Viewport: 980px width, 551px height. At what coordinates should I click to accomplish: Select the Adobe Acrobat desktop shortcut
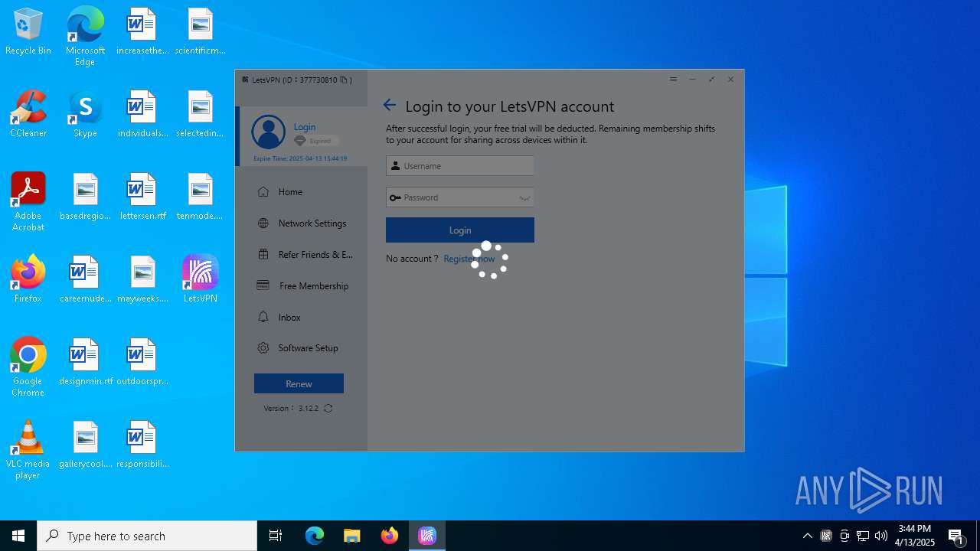click(28, 202)
